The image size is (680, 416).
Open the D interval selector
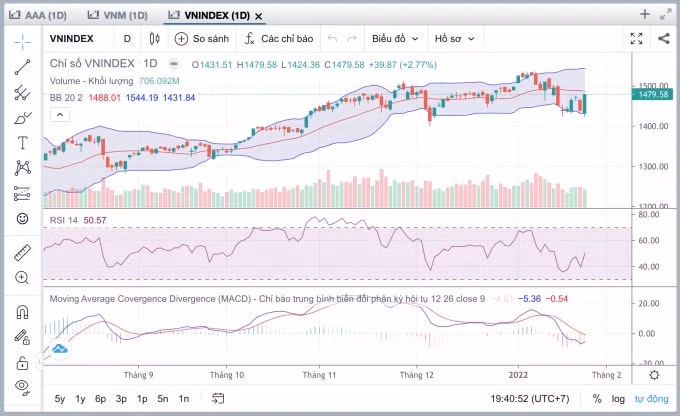[x=127, y=39]
